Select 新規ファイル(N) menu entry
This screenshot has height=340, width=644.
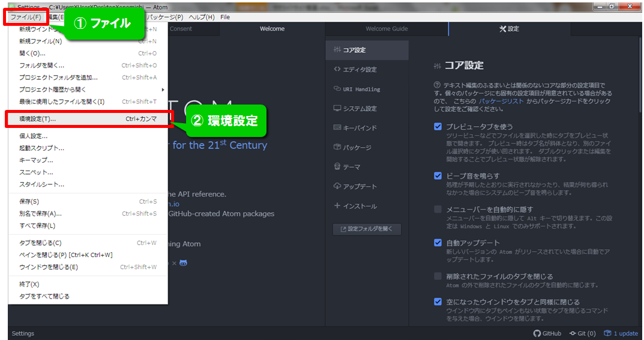(x=88, y=41)
